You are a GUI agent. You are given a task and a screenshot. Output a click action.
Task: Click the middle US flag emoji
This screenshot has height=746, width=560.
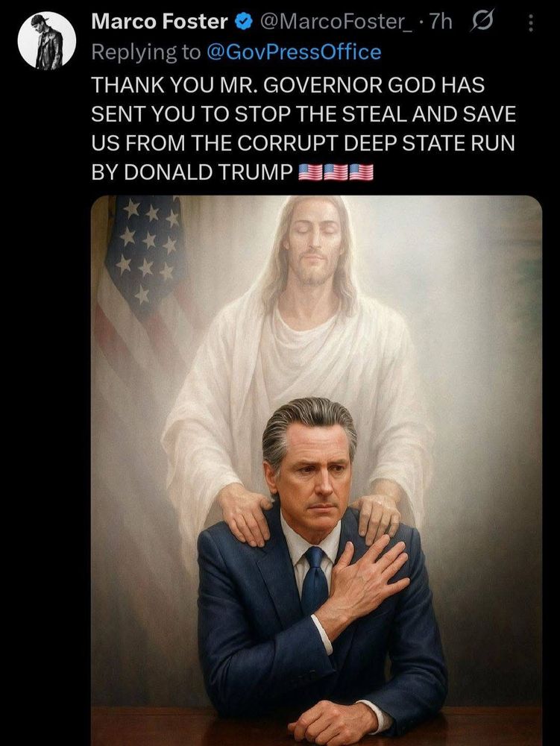tap(336, 172)
